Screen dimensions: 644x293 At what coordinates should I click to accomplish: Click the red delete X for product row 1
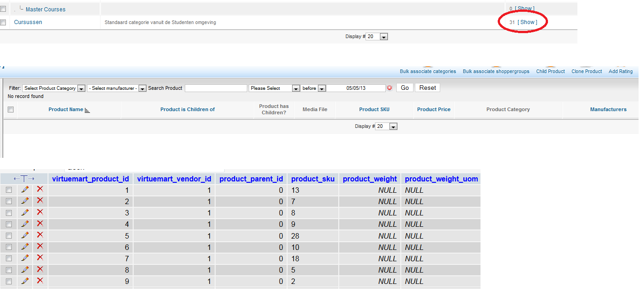pyautogui.click(x=40, y=190)
